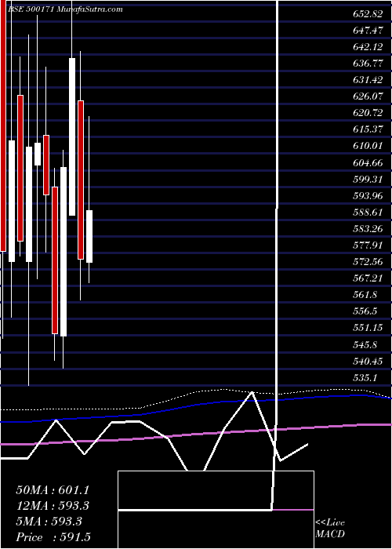392x549 pixels.
Task: Click the 567.21 price axis label
Action: pyautogui.click(x=368, y=278)
